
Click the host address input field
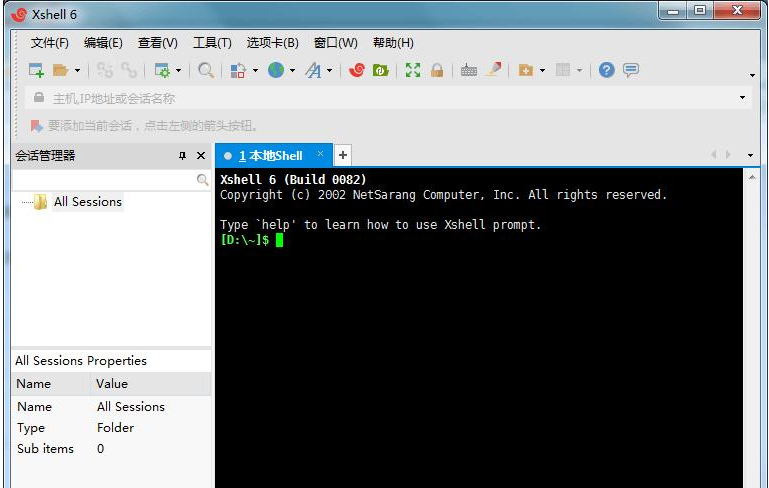(387, 98)
